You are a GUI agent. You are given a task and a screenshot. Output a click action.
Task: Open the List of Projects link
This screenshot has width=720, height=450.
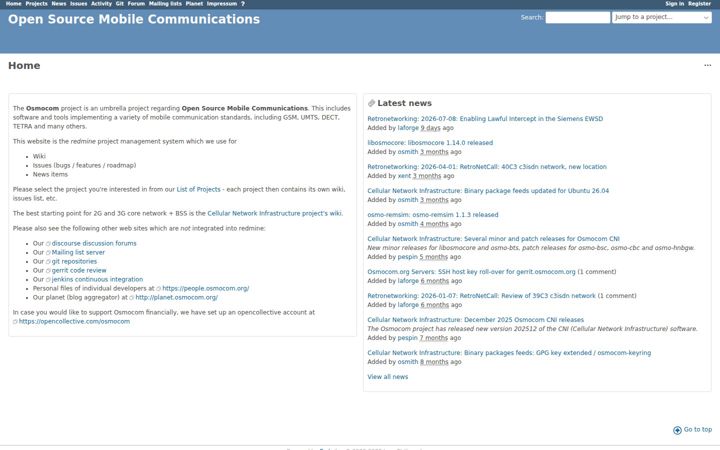198,189
